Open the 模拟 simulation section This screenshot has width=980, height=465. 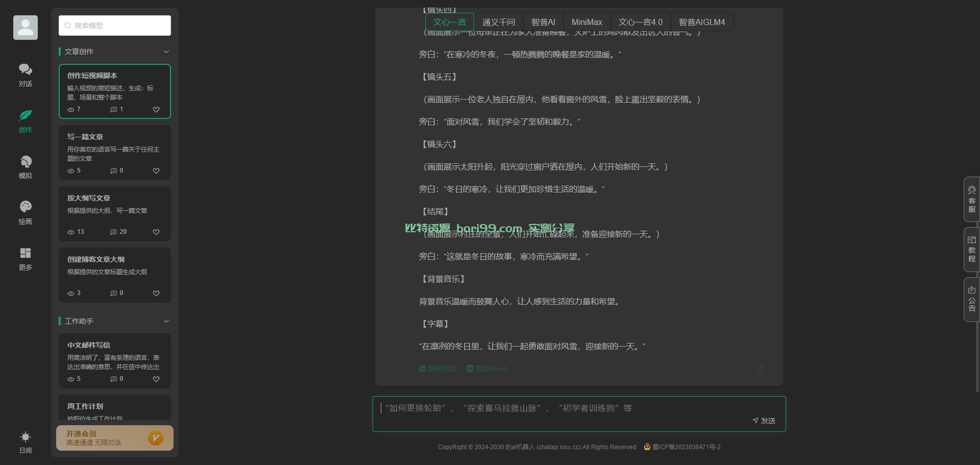click(x=26, y=167)
